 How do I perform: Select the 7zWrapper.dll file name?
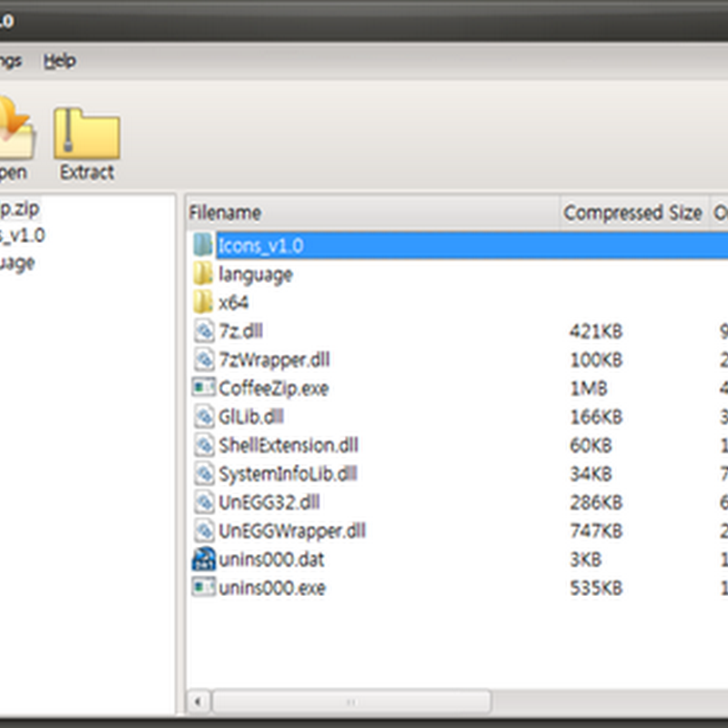(275, 359)
